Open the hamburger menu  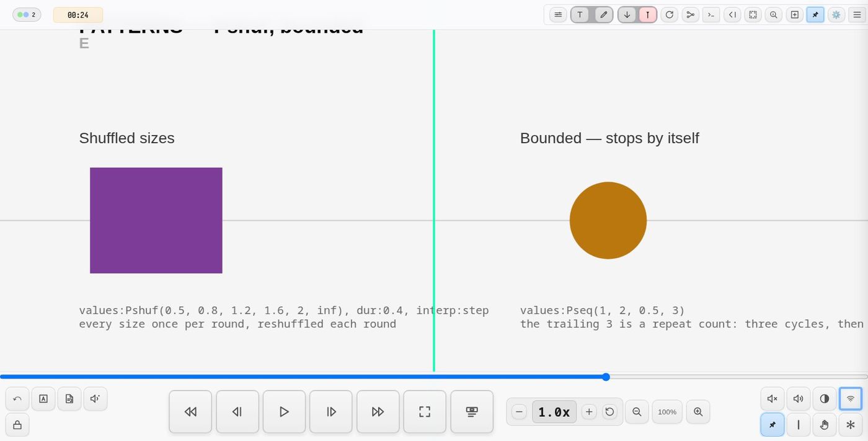pyautogui.click(x=857, y=15)
